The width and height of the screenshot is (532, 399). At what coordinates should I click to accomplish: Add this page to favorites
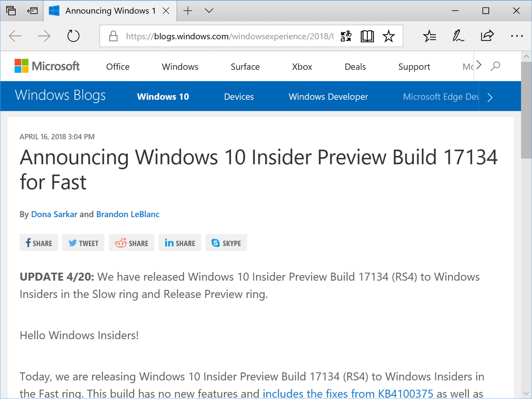tap(389, 36)
